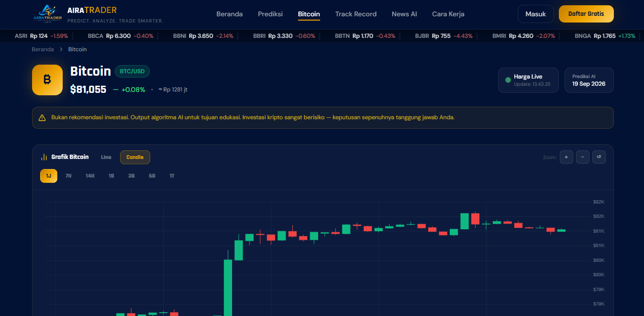Click the BBCA Rp 6.300 ticker
The width and height of the screenshot is (644, 316).
tap(121, 36)
